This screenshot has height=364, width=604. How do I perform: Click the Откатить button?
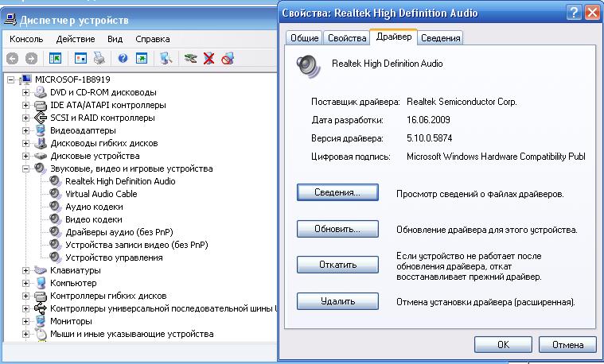coord(337,265)
